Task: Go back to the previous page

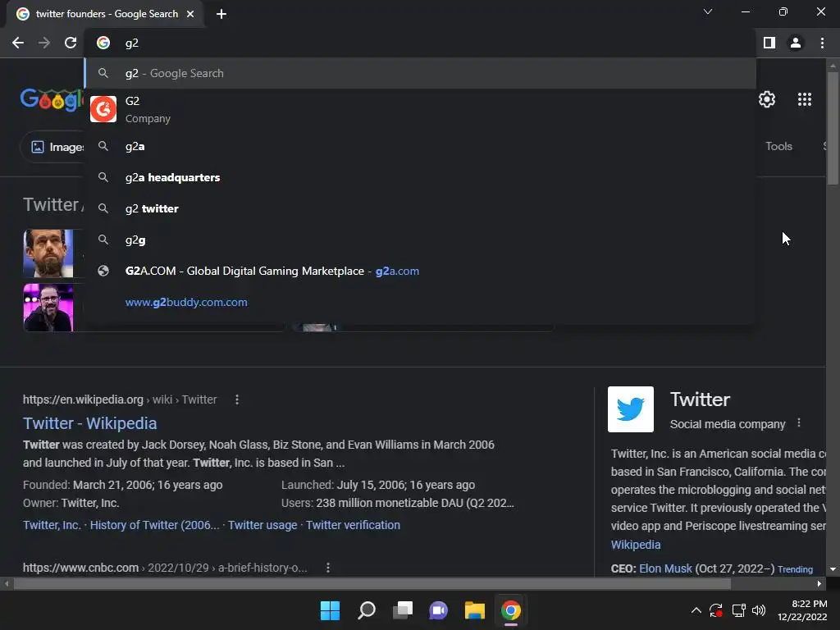Action: (18, 43)
